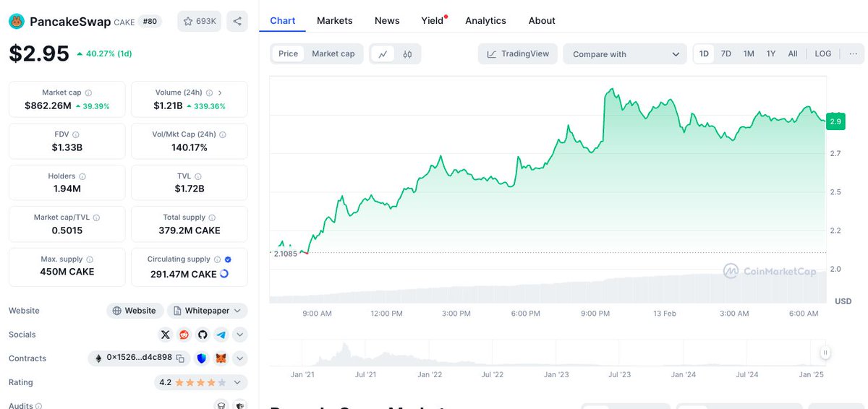
Task: Select the 7D time range
Action: 726,53
